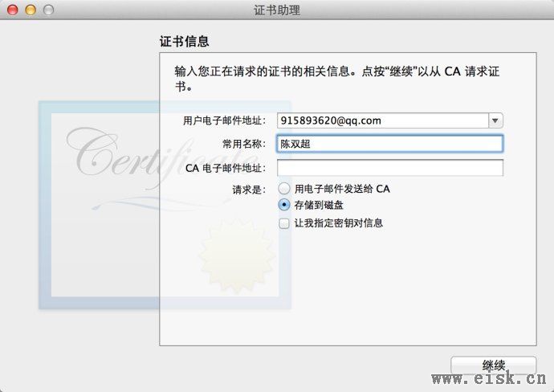Screen dimensions: 554x392
Task: Click the gray zoom button in title bar
Action: point(48,10)
